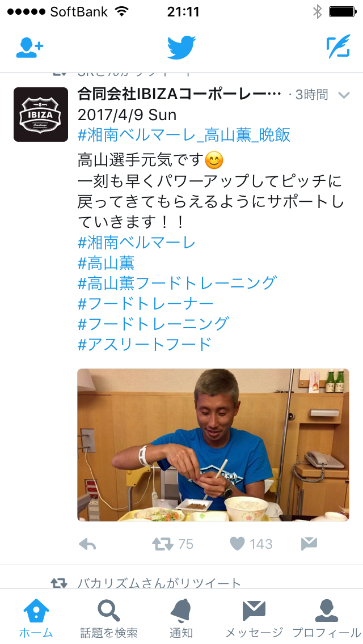Viewport: 363px width, 644px height.
Task: Open the #フードトレーナー hashtag
Action: [146, 303]
